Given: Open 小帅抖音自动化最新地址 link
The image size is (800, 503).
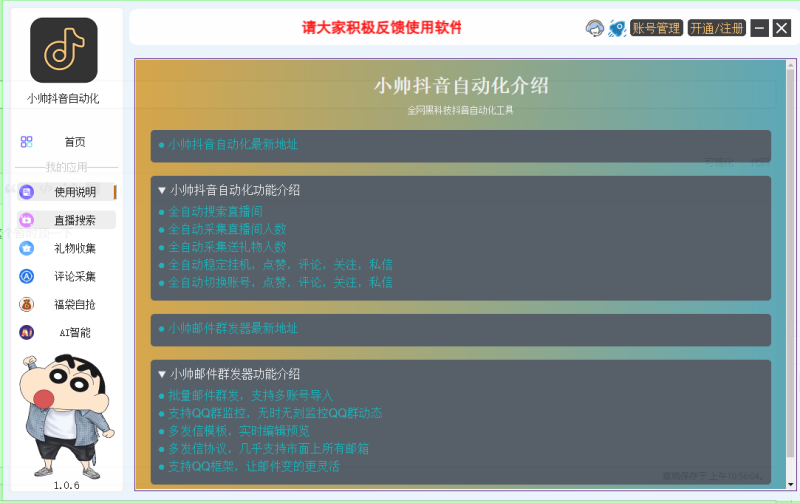Looking at the screenshot, I should (233, 144).
